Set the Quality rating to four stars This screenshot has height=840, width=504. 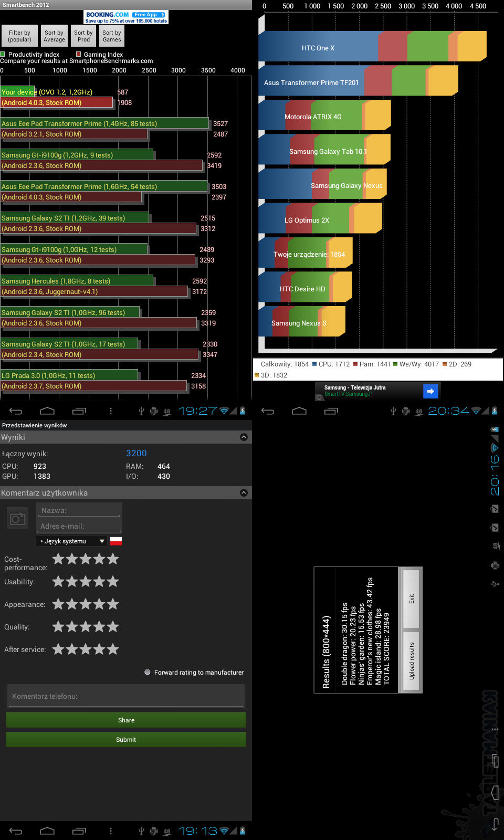point(99,627)
